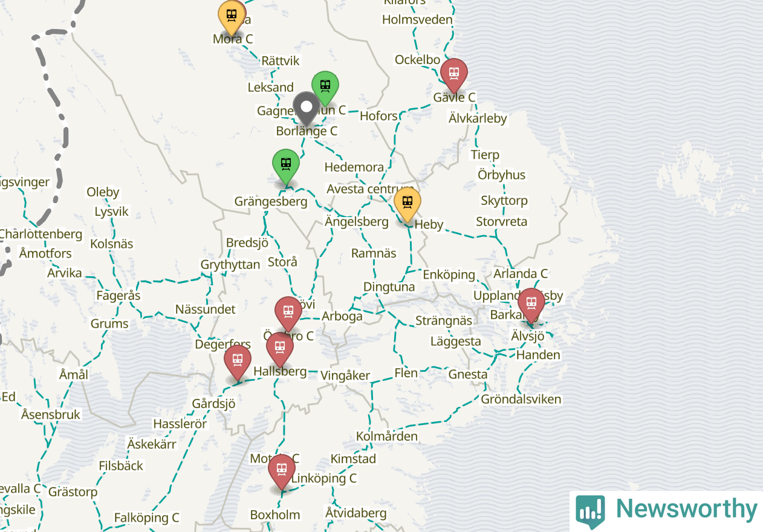This screenshot has width=763, height=532.
Task: Click the red train marker at Gävle C
Action: [453, 74]
